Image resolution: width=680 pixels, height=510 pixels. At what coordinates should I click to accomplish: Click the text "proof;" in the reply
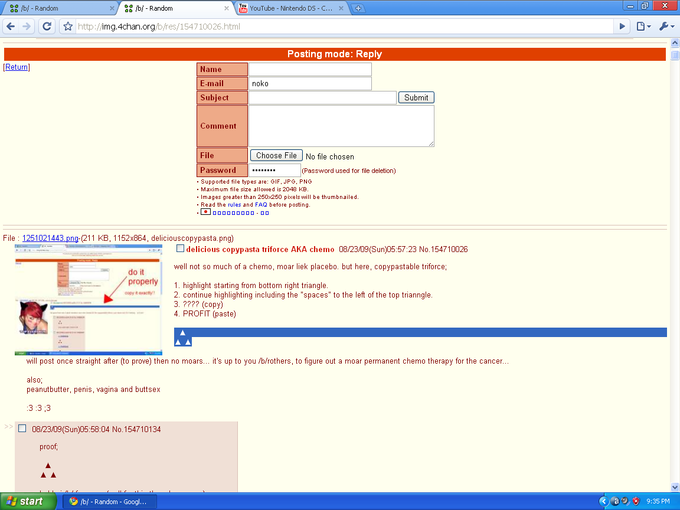(x=49, y=447)
